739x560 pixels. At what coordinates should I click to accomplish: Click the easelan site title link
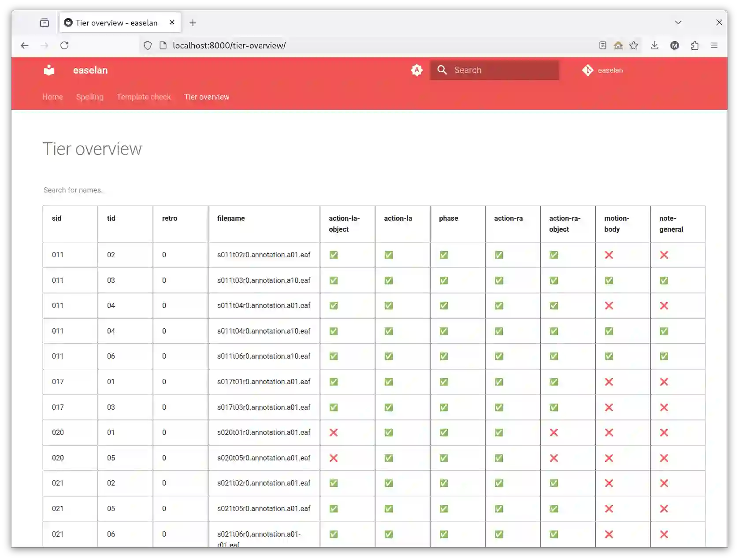(x=90, y=70)
